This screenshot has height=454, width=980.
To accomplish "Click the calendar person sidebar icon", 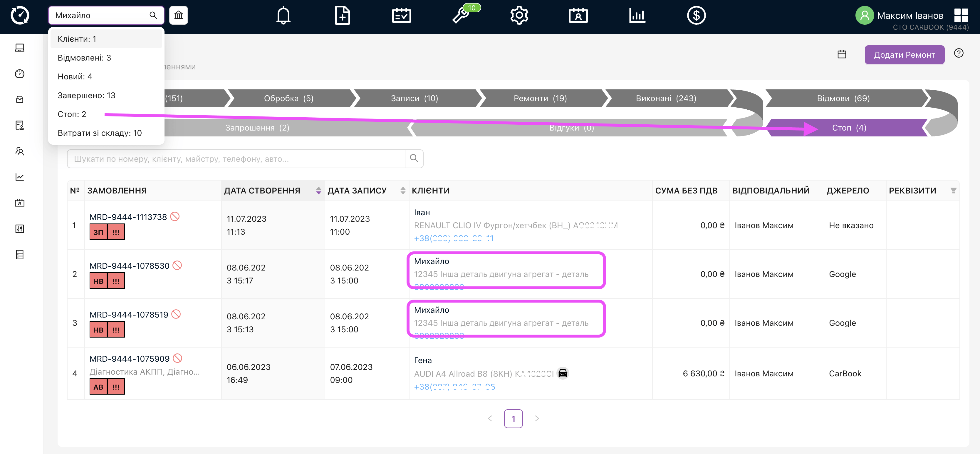I will click(x=20, y=203).
